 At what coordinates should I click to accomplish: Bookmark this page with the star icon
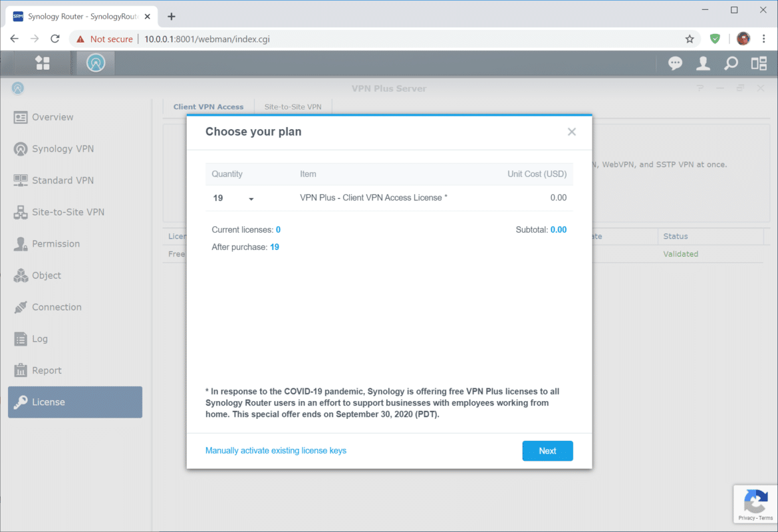689,39
